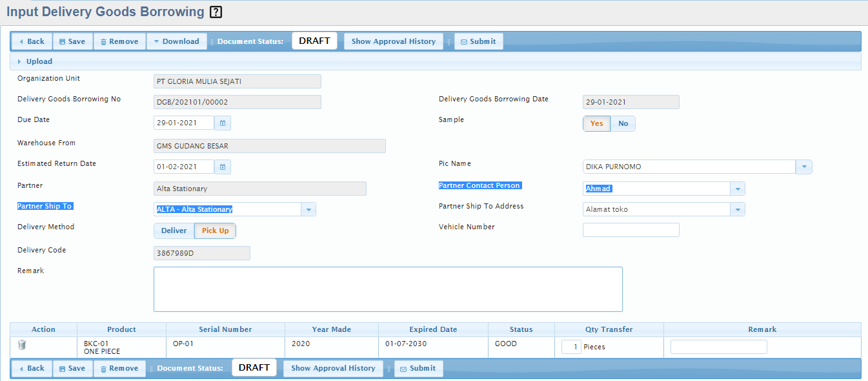Click the Year Made column header

[x=332, y=329]
